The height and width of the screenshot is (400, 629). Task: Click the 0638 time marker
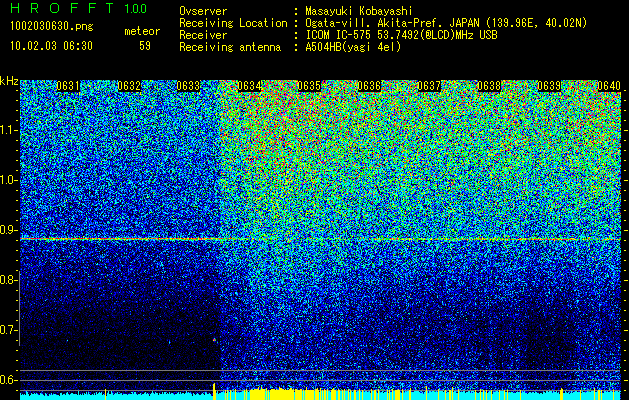coord(489,86)
